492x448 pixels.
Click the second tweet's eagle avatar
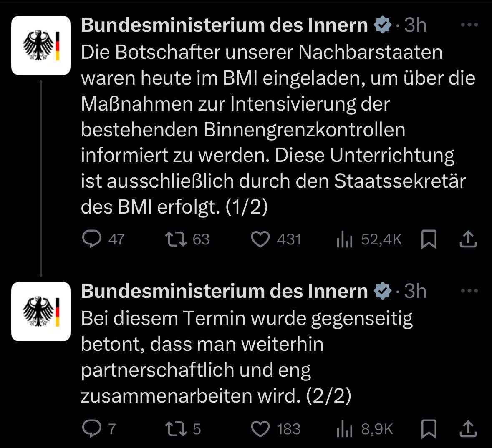pos(41,312)
